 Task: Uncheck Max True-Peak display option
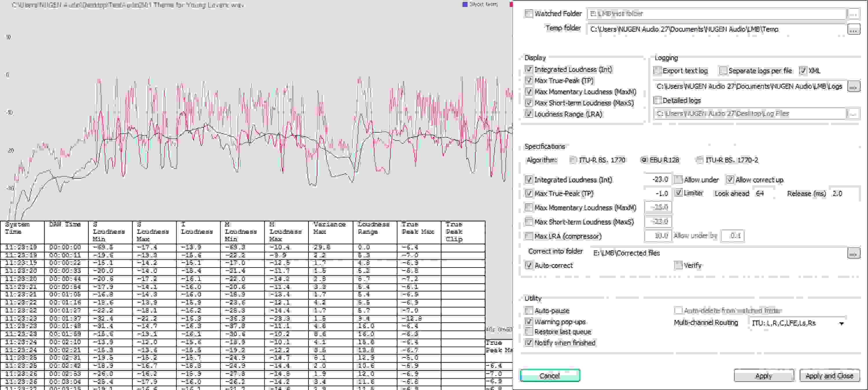click(x=529, y=80)
